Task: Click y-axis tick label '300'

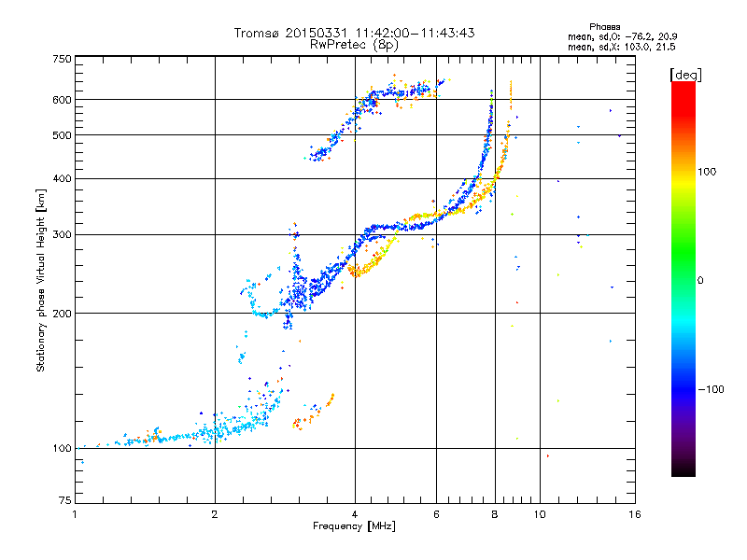Action: (x=62, y=235)
